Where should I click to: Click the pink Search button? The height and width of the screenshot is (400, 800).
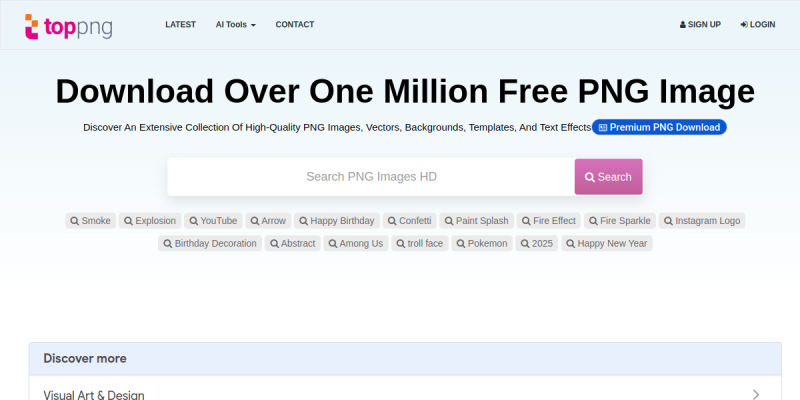pos(608,177)
